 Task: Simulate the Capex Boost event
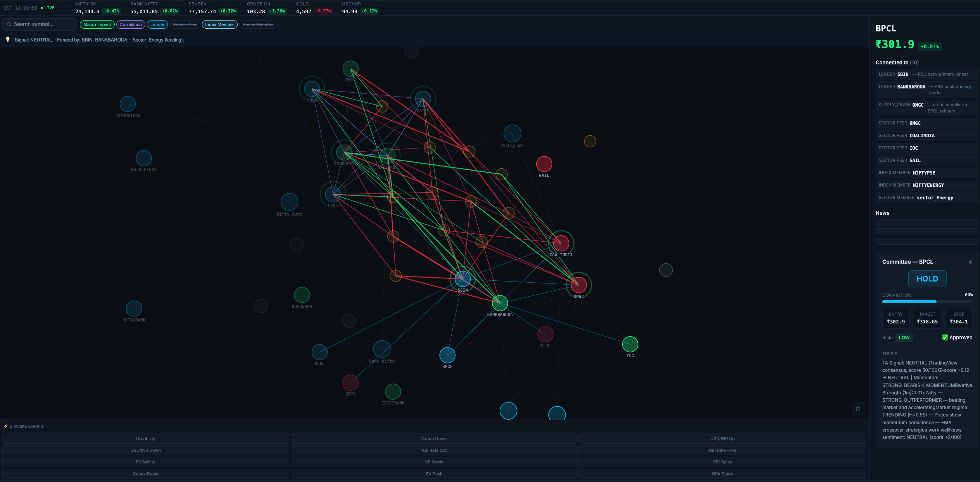pos(146,474)
